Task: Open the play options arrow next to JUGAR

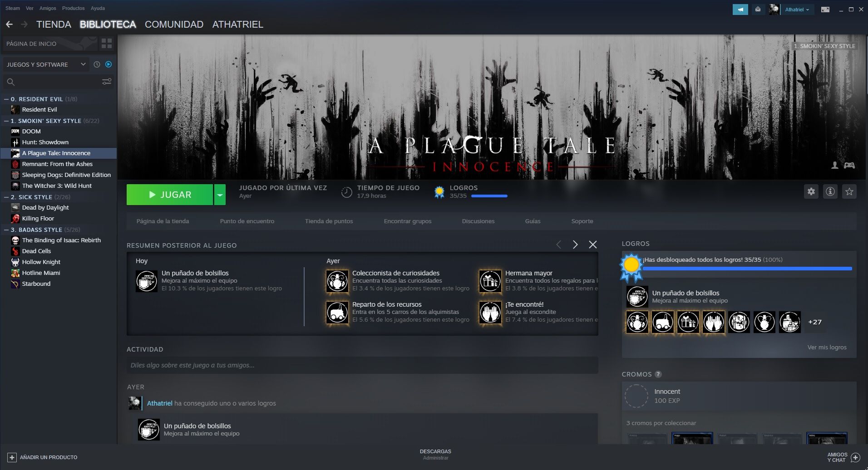Action: tap(220, 194)
